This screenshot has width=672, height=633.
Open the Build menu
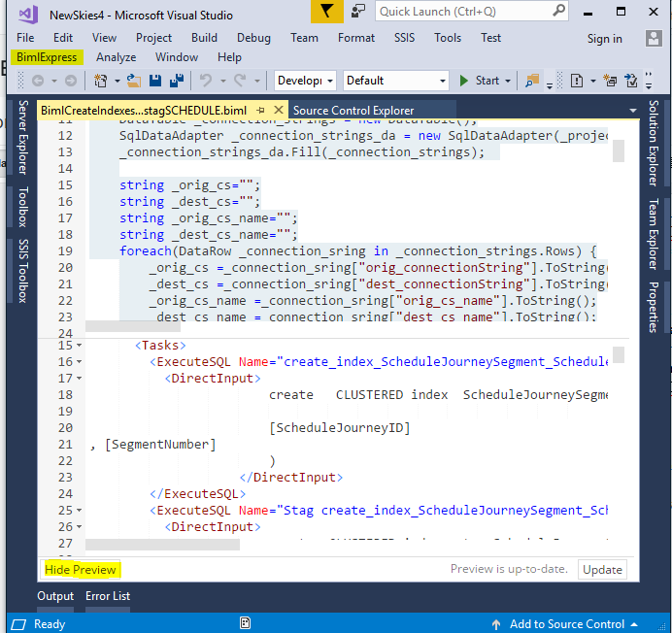tap(204, 38)
